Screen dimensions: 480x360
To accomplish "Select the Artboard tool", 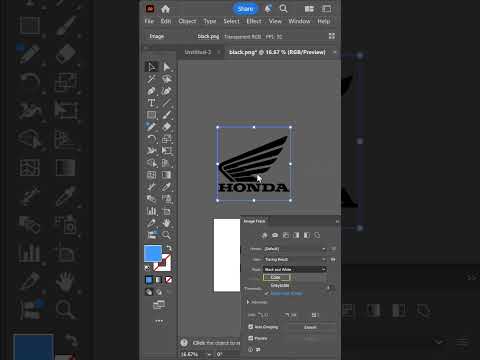I will click(x=167, y=211).
